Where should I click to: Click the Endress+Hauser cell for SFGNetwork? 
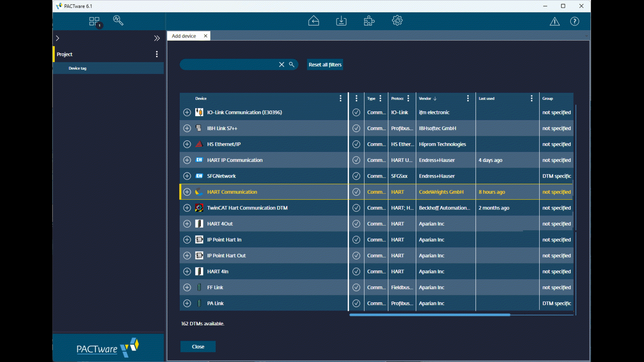pos(445,176)
